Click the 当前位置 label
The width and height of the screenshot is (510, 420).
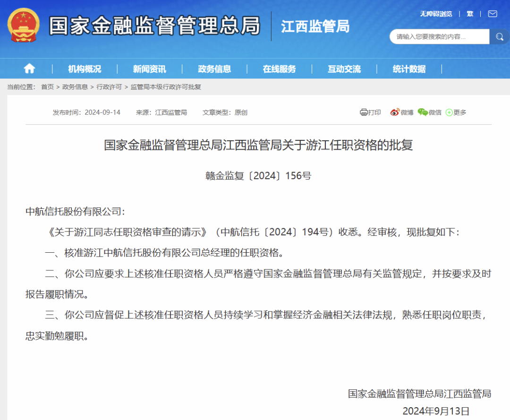pyautogui.click(x=21, y=87)
